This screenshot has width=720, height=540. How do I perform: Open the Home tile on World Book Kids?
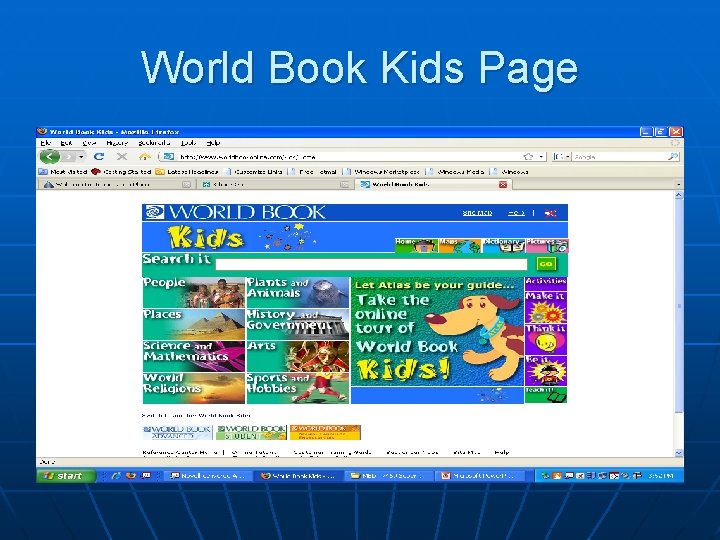416,246
